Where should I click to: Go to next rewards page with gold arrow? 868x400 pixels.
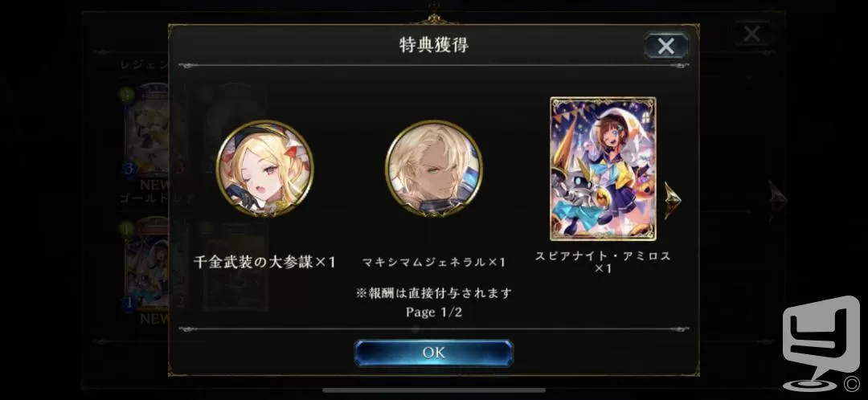point(673,200)
